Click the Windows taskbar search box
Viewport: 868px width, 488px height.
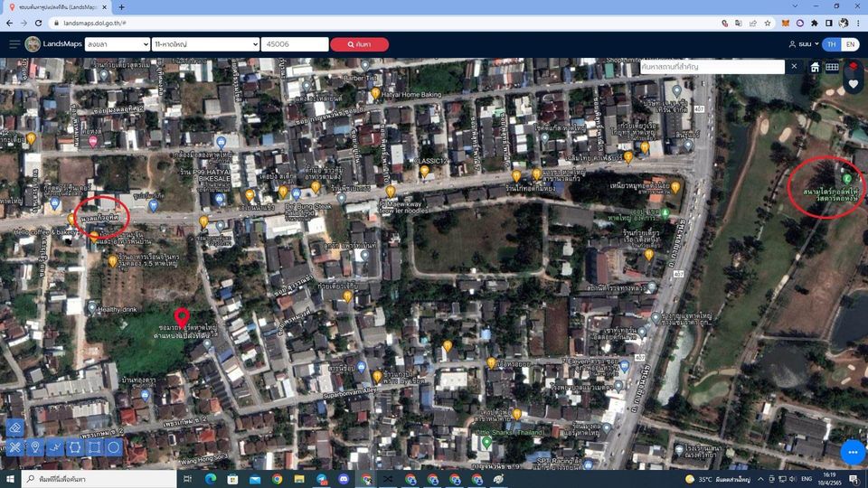(x=99, y=479)
